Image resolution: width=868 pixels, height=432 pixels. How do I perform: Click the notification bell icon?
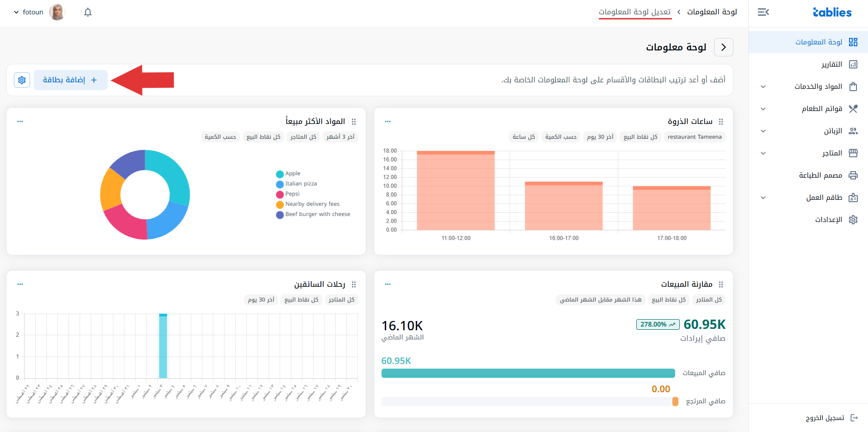pos(88,12)
